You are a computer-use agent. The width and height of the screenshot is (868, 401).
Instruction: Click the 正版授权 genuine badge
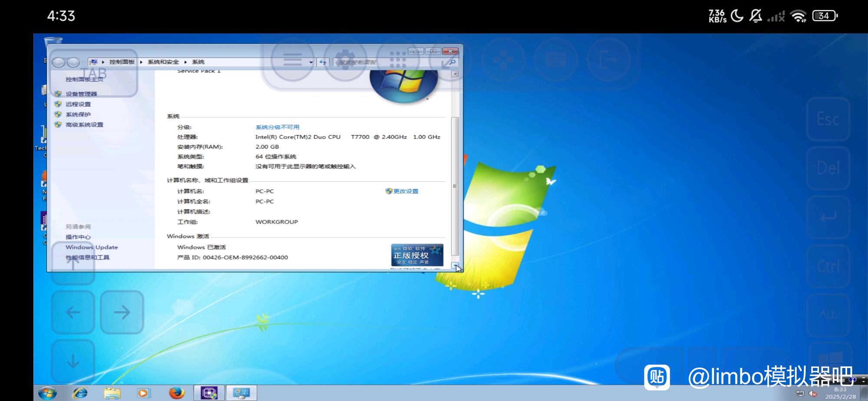[x=417, y=255]
